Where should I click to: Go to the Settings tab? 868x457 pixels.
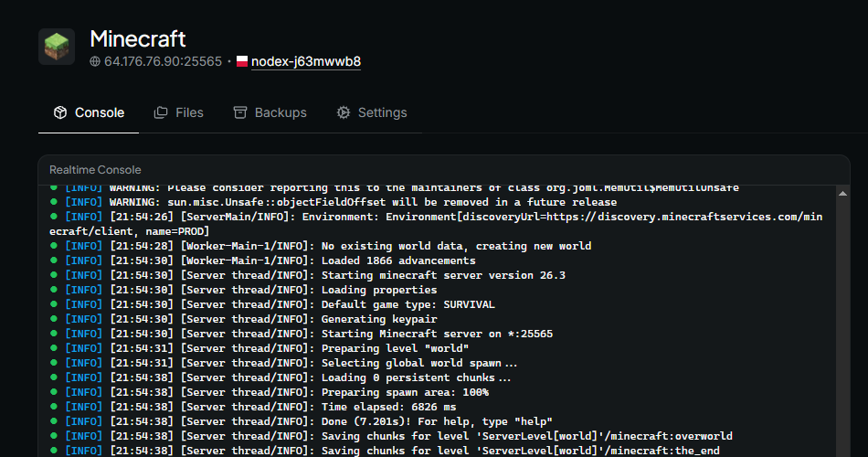(372, 112)
